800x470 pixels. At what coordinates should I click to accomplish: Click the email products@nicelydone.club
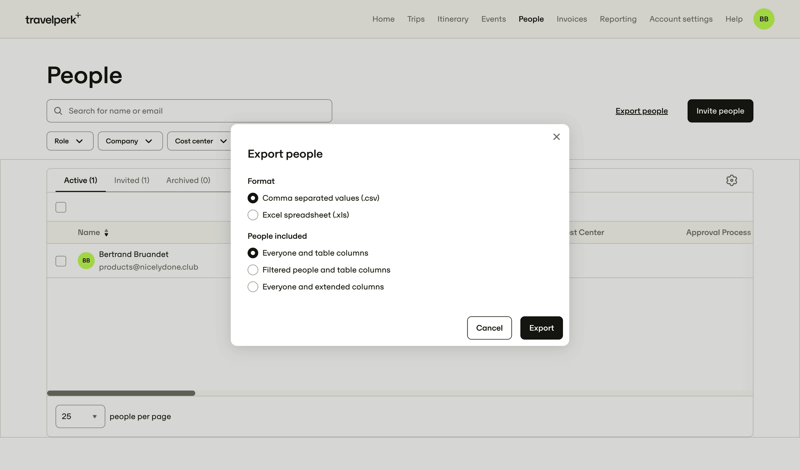click(x=148, y=267)
